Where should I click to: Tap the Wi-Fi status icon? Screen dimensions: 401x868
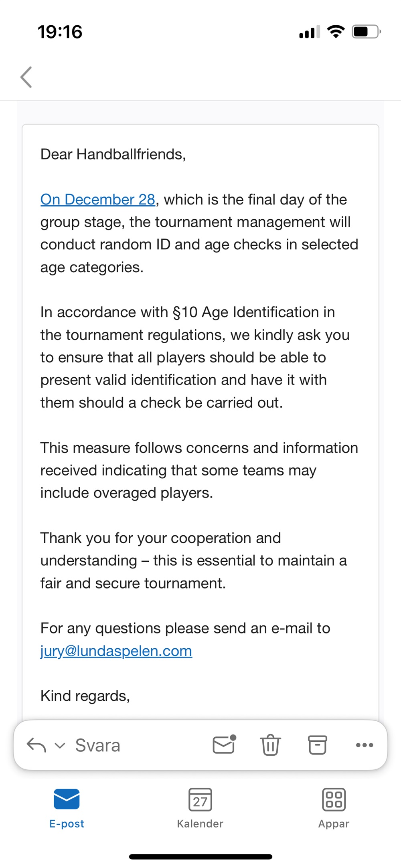pyautogui.click(x=336, y=31)
